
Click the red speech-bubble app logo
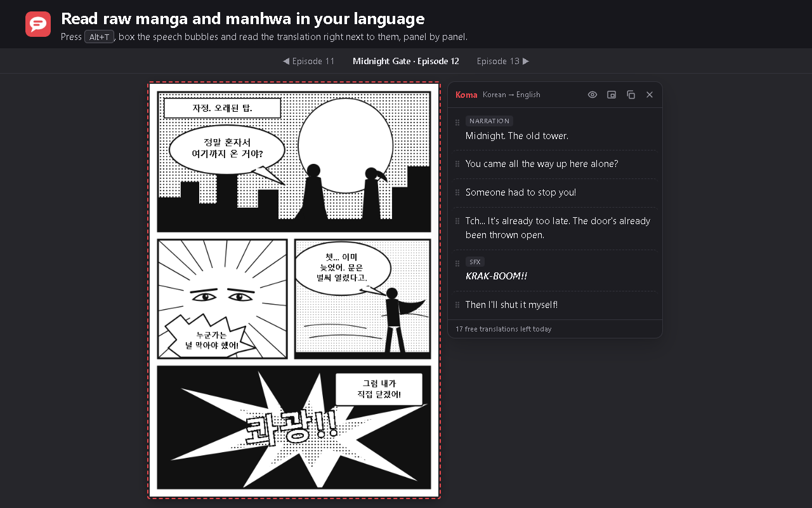38,24
